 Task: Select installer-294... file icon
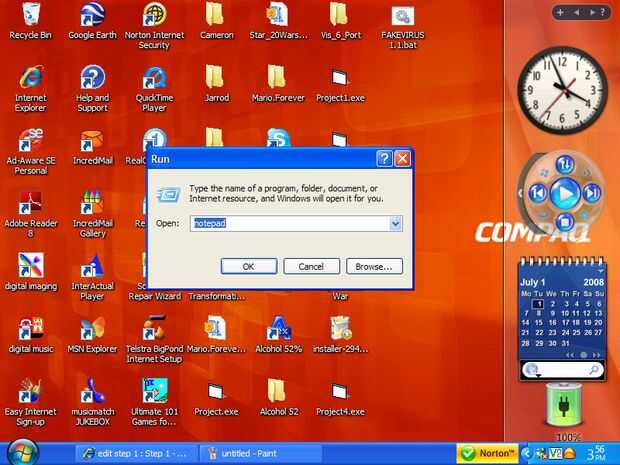click(x=340, y=335)
